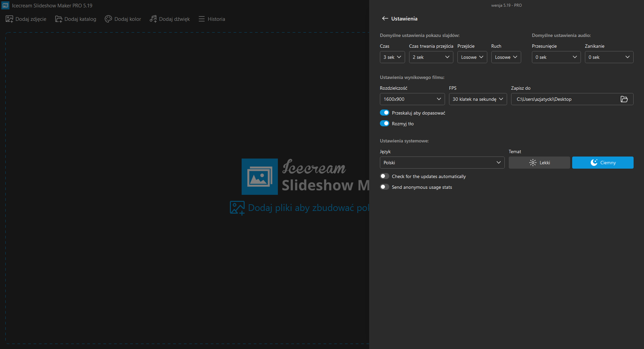Click 'Domyślne ustawienia pokazu slajdów:' heading
The image size is (644, 349).
pyautogui.click(x=419, y=35)
